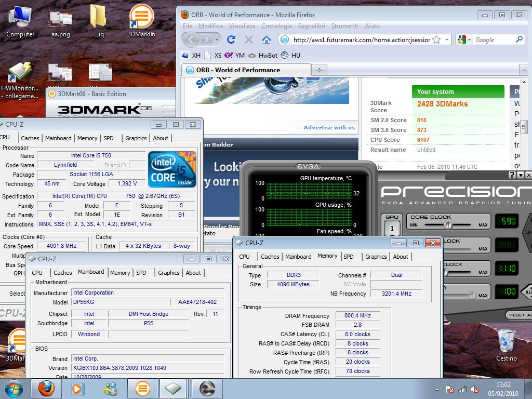Open the XS bookmark in bookmarks toolbar
532x399 pixels.
213,55
